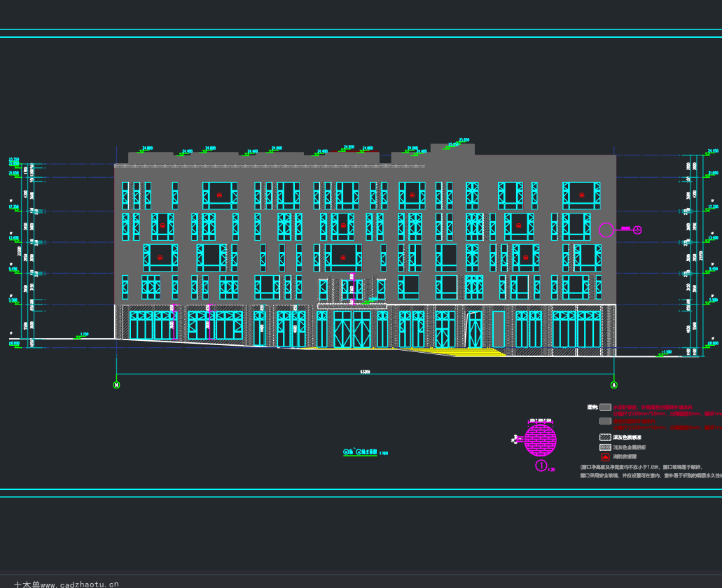The height and width of the screenshot is (588, 722).
Task: Click the 24.450 elevation marker at top right
Action: pyautogui.click(x=712, y=152)
